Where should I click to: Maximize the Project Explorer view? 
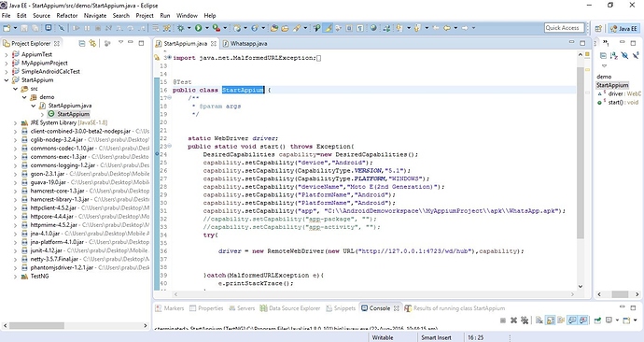tap(141, 43)
